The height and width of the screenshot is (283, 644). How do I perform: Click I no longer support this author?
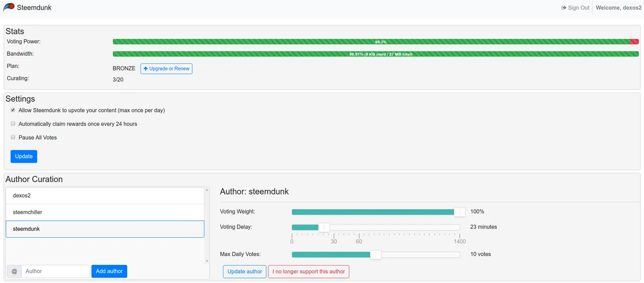point(308,271)
